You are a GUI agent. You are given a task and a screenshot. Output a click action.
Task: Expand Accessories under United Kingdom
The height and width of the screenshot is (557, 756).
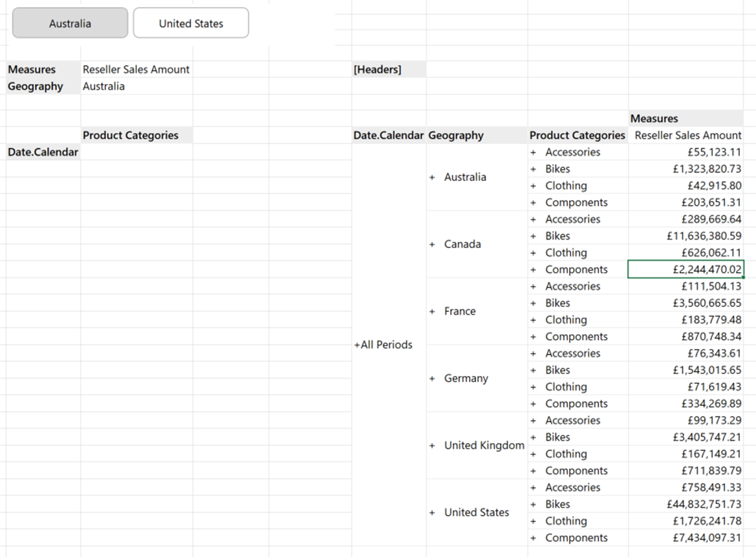(532, 420)
